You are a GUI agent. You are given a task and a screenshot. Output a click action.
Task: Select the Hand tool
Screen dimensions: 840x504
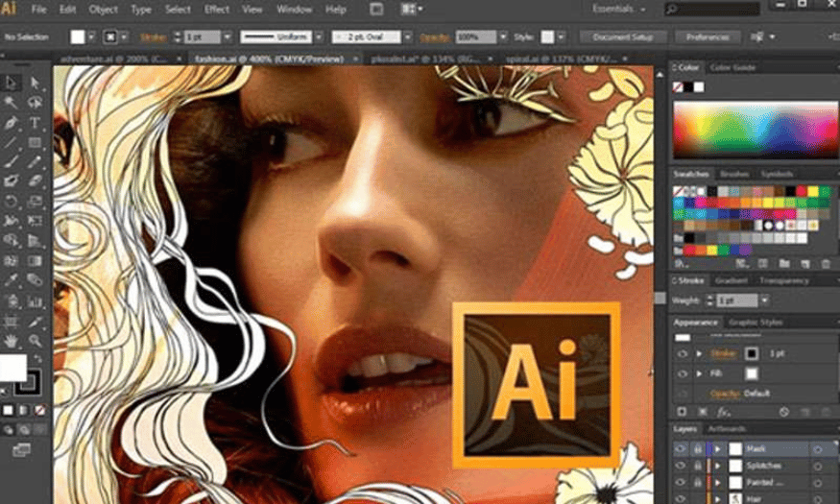[x=11, y=340]
